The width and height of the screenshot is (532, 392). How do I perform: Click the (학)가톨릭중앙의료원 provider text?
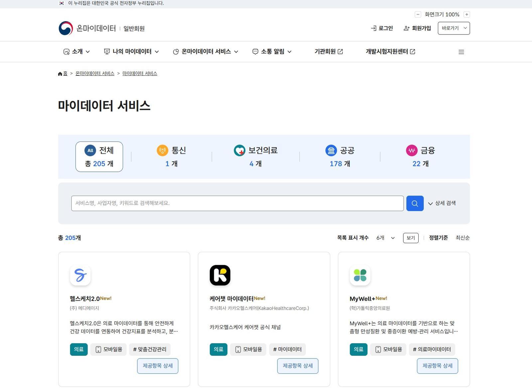pyautogui.click(x=370, y=308)
